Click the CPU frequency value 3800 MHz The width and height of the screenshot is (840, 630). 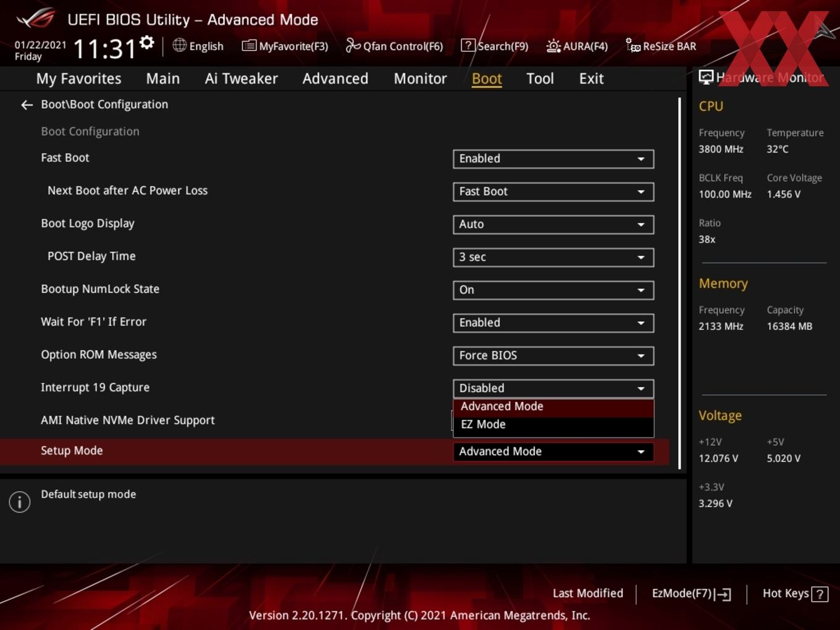tap(721, 149)
